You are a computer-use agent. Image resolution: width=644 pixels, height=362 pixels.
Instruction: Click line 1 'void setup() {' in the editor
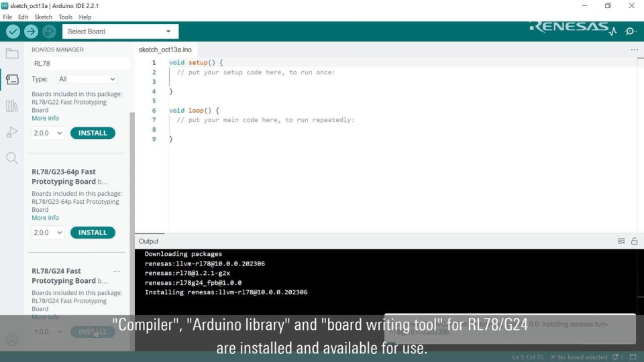[196, 63]
